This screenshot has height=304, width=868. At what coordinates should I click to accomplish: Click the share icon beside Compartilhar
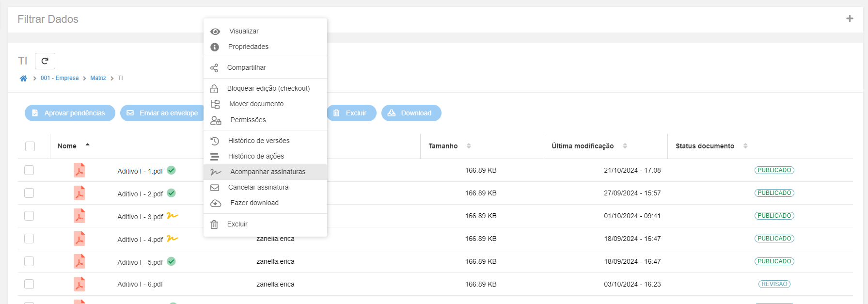(x=214, y=68)
